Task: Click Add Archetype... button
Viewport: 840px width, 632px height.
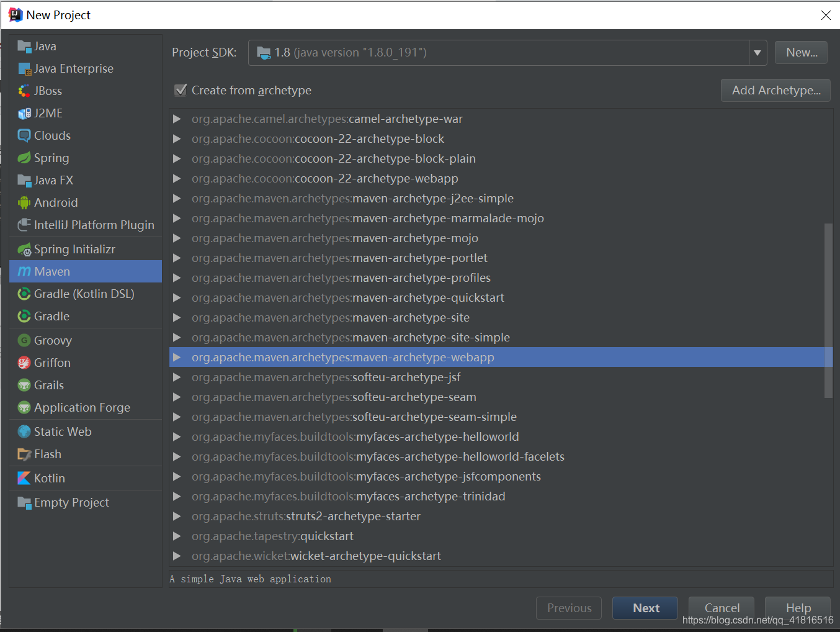Action: [775, 90]
